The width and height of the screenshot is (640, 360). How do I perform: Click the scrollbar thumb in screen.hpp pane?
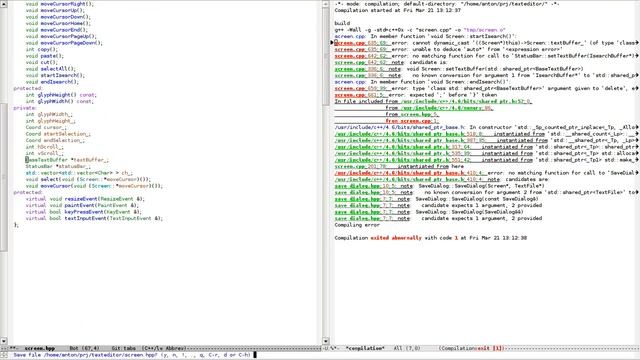click(x=4, y=177)
